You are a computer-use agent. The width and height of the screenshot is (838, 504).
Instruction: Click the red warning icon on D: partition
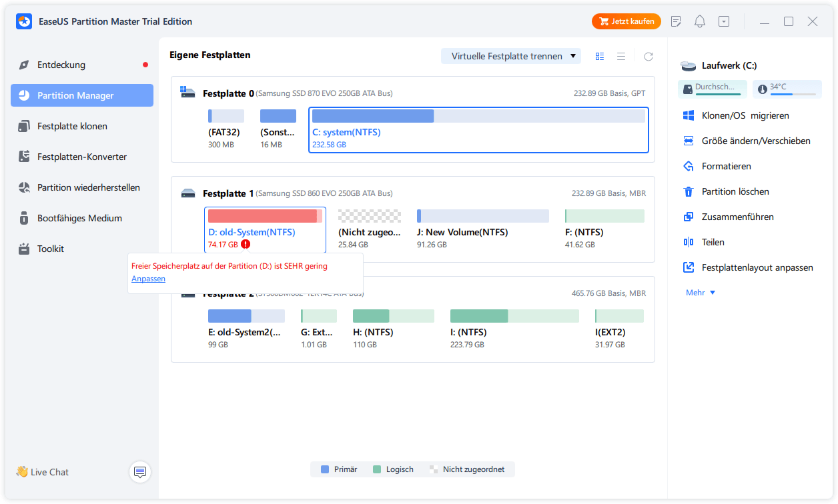pyautogui.click(x=246, y=245)
